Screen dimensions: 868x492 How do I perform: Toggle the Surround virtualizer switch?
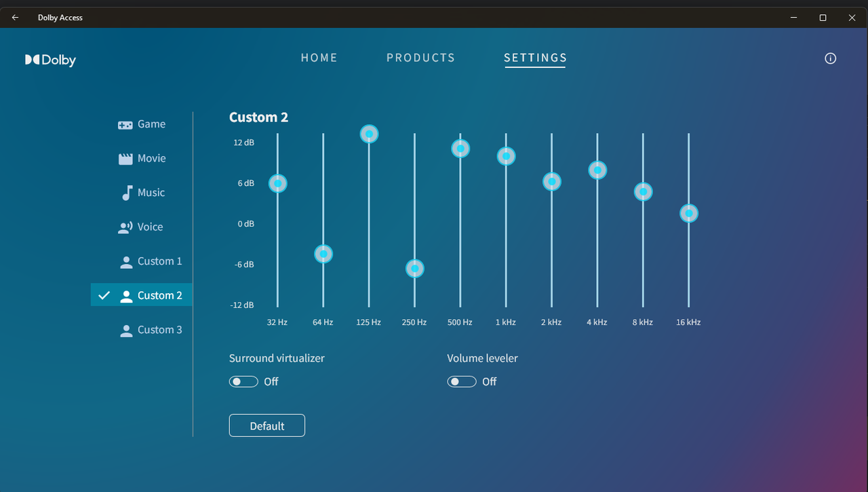coord(243,381)
